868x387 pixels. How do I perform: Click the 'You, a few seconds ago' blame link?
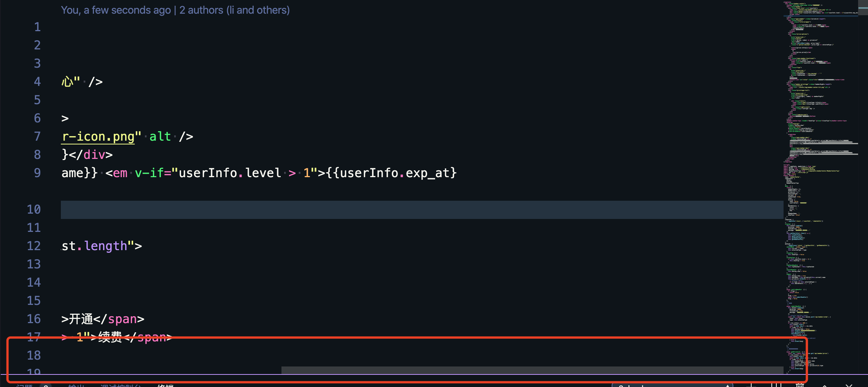tap(116, 10)
